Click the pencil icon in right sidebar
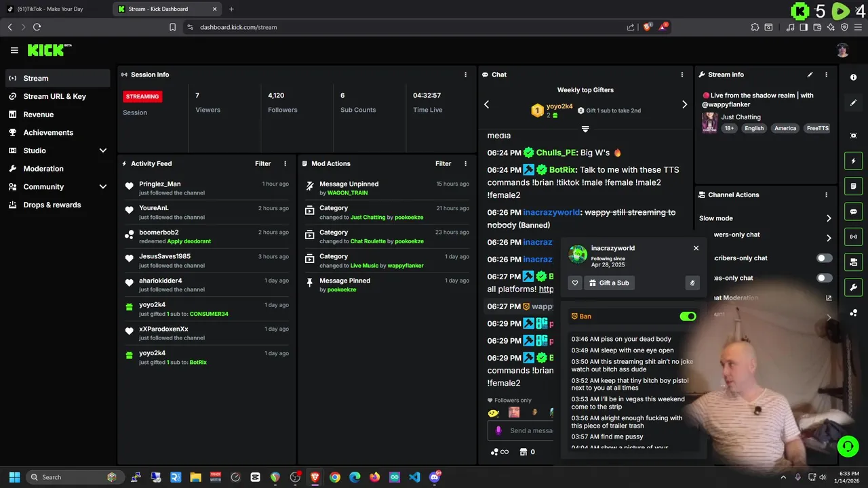This screenshot has width=868, height=488. click(853, 103)
